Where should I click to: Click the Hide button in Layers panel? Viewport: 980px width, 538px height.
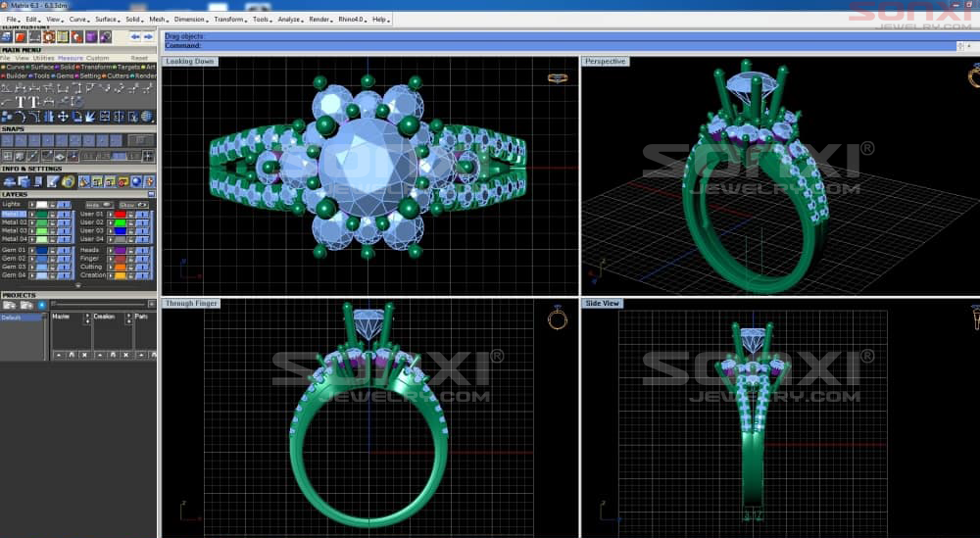(x=99, y=205)
